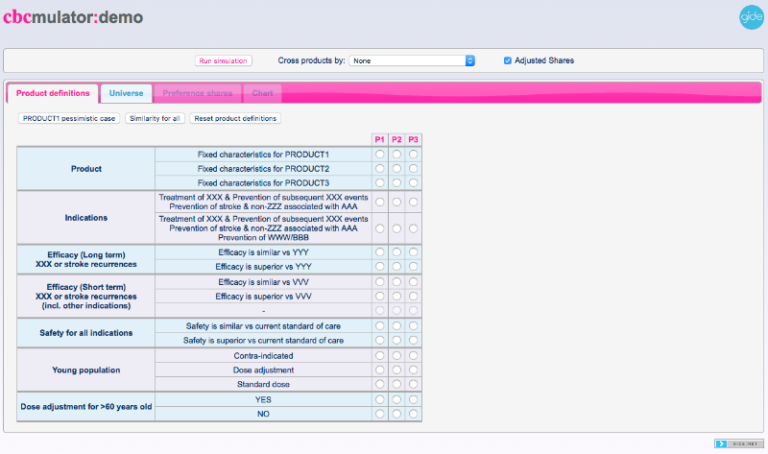Viewport: 768px width, 454px height.
Task: Click the cbcmulator:demo logo
Action: point(72,17)
